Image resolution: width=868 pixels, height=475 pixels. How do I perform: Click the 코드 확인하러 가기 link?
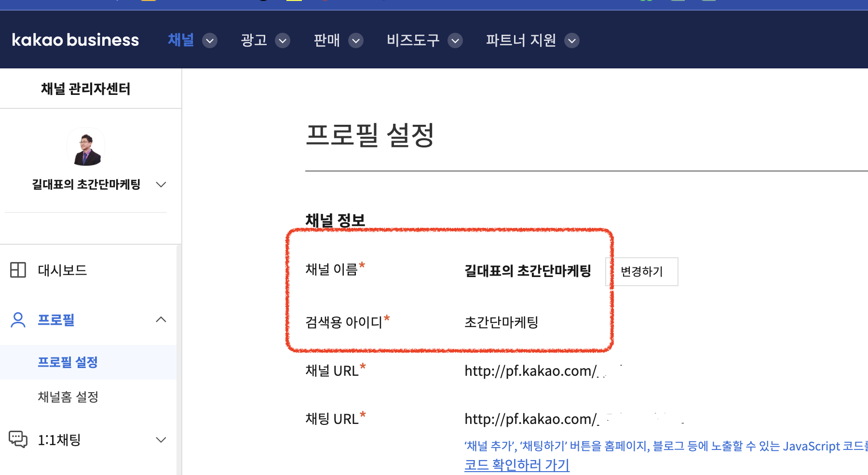tap(517, 465)
